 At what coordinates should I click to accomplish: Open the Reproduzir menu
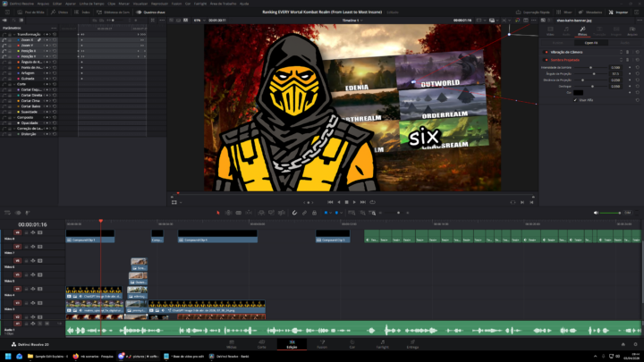point(159,4)
